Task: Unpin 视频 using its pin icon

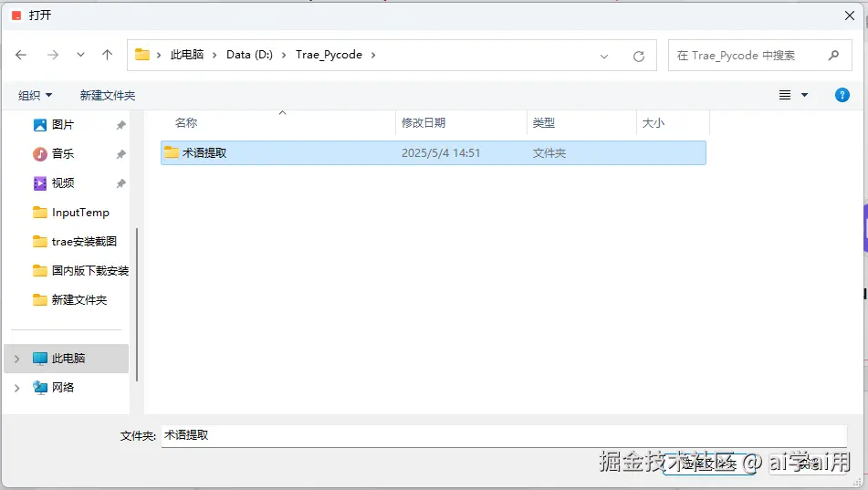Action: (x=120, y=183)
